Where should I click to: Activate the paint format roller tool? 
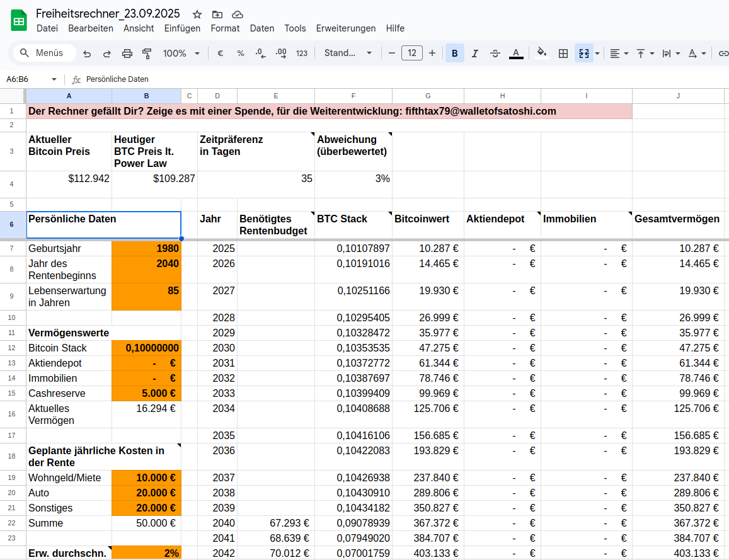coord(147,54)
